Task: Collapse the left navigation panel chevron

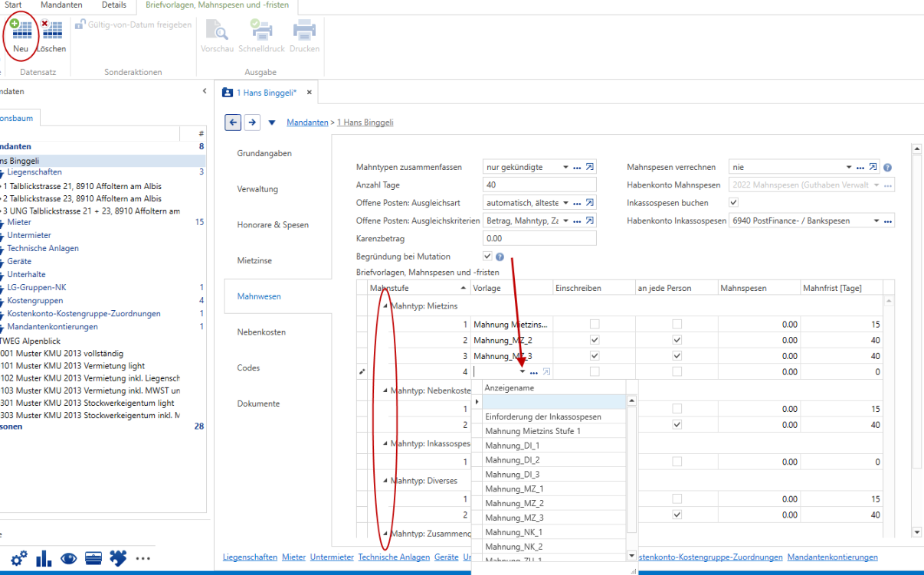Action: tap(205, 91)
